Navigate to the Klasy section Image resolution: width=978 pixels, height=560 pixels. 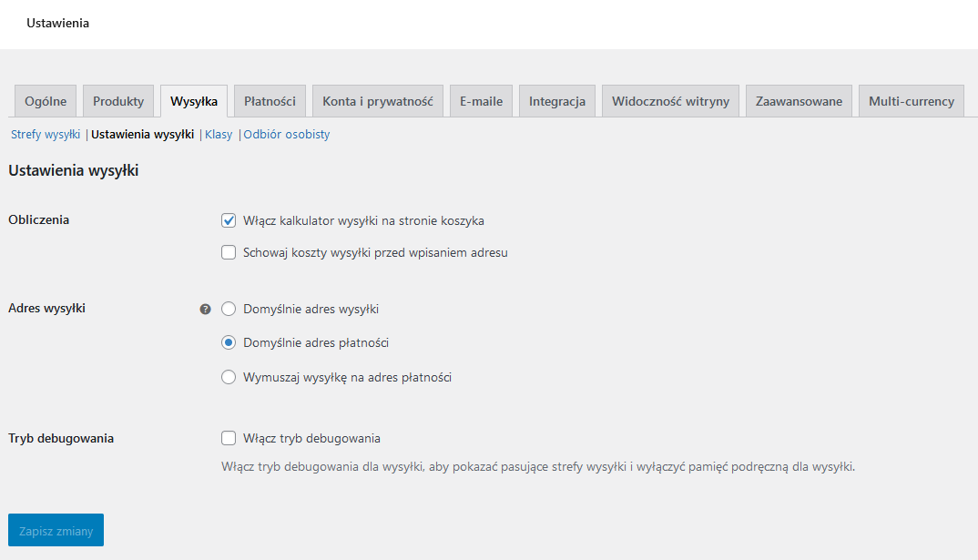(219, 134)
